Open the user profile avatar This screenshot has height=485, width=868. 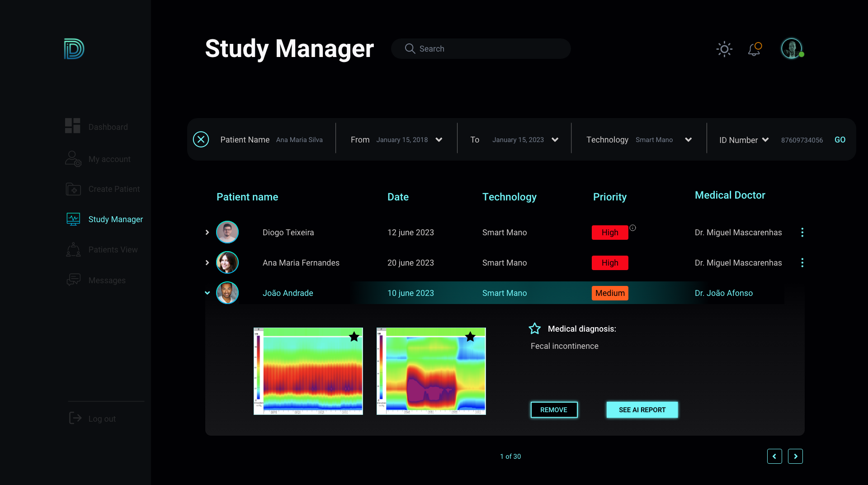[x=792, y=48]
